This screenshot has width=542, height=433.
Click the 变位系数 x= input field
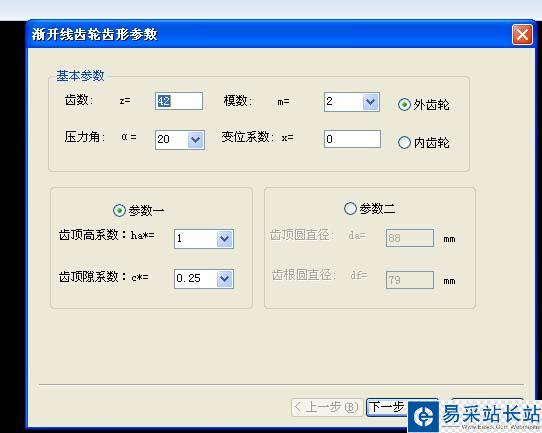pos(352,139)
